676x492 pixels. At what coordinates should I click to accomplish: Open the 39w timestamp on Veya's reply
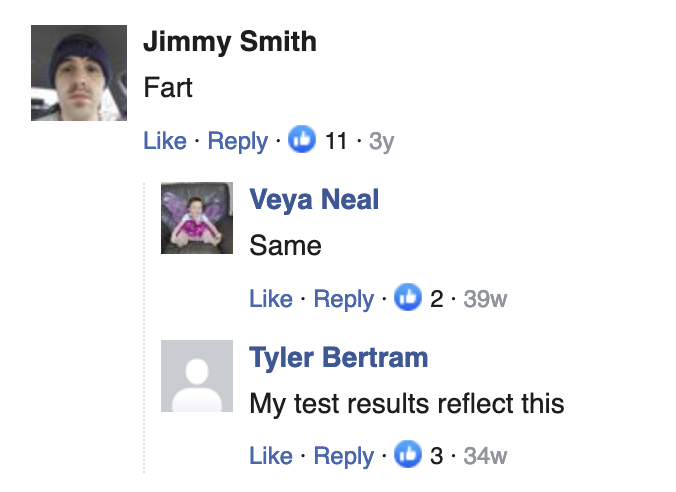click(x=485, y=299)
